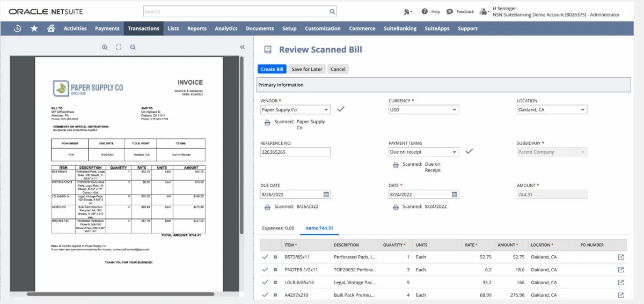Open the SuiteBanking menu

[400, 28]
